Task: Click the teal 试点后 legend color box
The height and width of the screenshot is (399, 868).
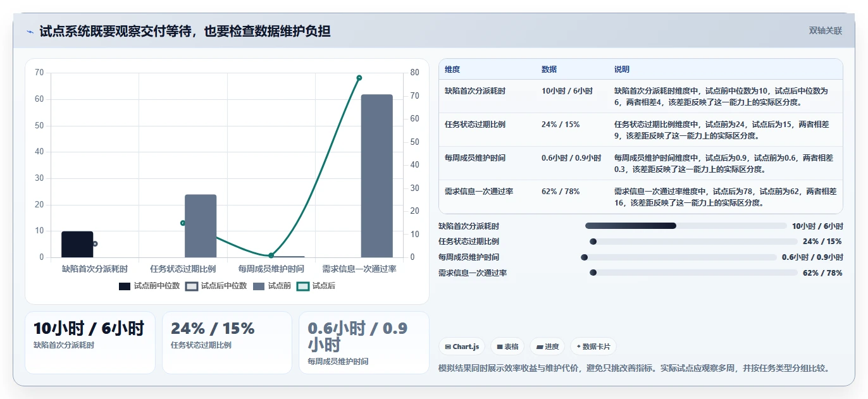Action: coord(302,286)
